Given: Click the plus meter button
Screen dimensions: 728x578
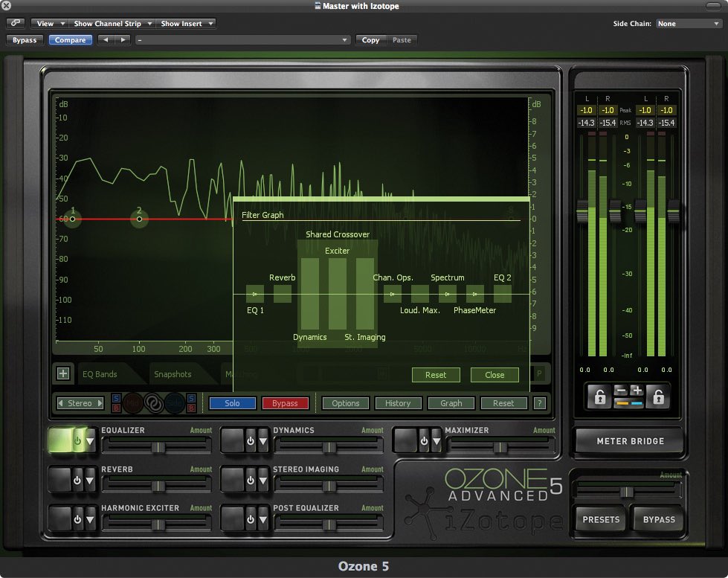Looking at the screenshot, I should (x=637, y=391).
